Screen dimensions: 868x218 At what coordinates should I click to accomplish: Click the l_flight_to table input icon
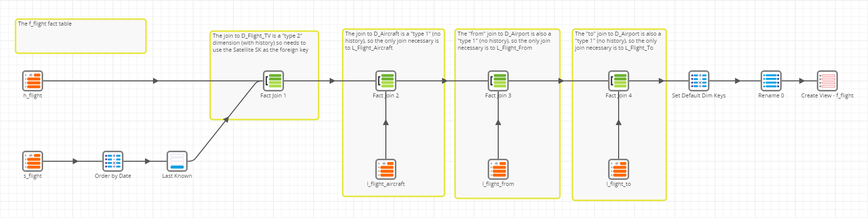pyautogui.click(x=619, y=169)
